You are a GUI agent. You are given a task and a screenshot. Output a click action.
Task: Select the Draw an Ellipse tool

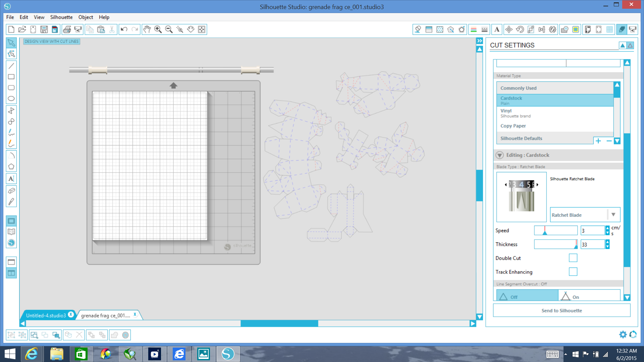point(11,99)
